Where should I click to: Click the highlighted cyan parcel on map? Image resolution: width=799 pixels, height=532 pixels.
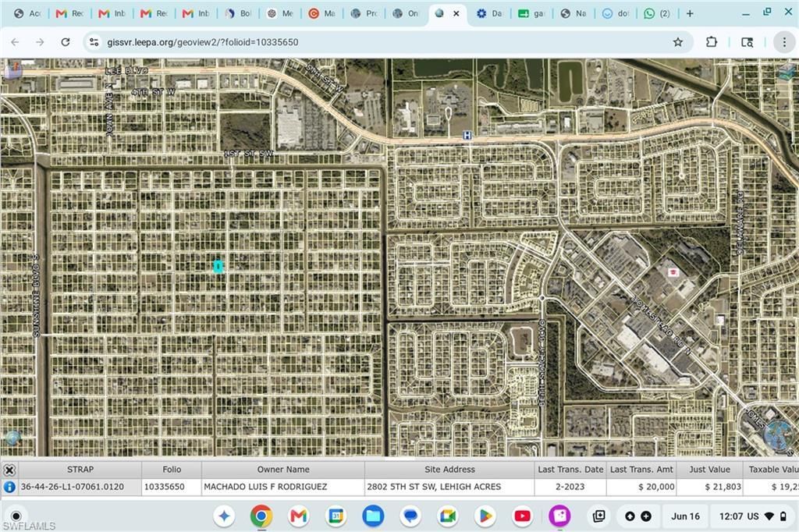(x=218, y=267)
